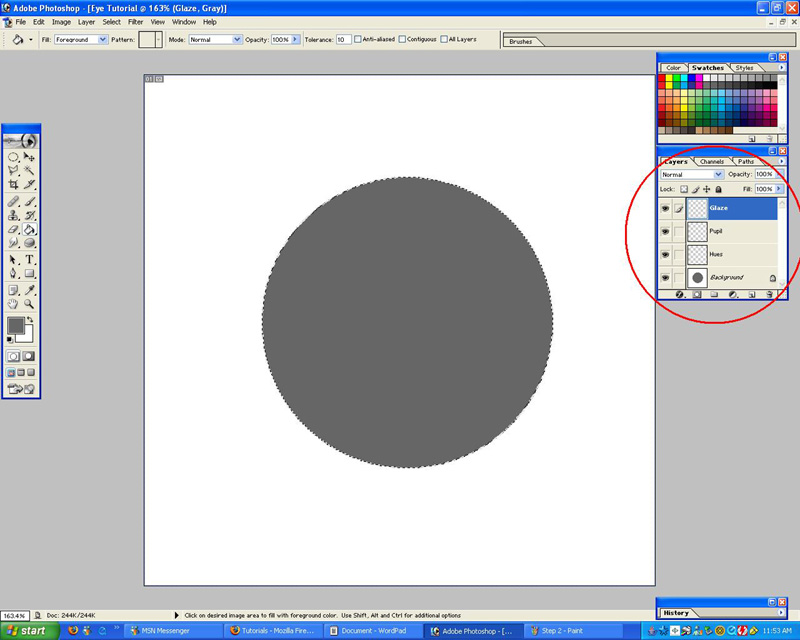Enable the Contiguous checkbox
The width and height of the screenshot is (800, 640).
click(402, 39)
